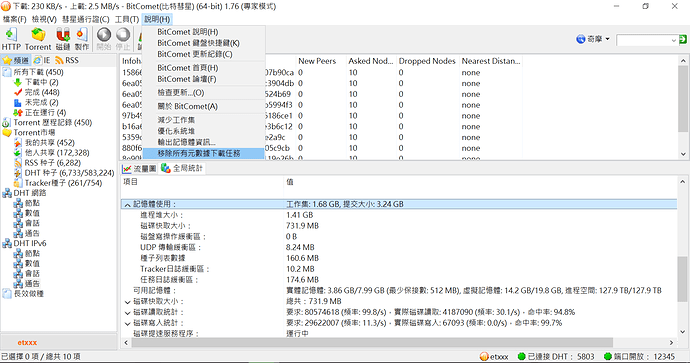Switch to the RSS sidebar tab
690x363 pixels.
[x=67, y=60]
